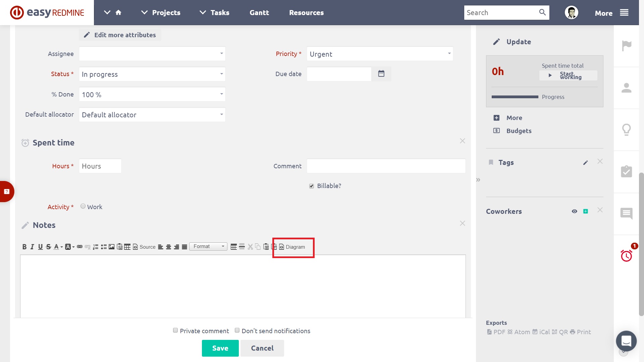Open the Source view in the Notes editor

click(145, 247)
